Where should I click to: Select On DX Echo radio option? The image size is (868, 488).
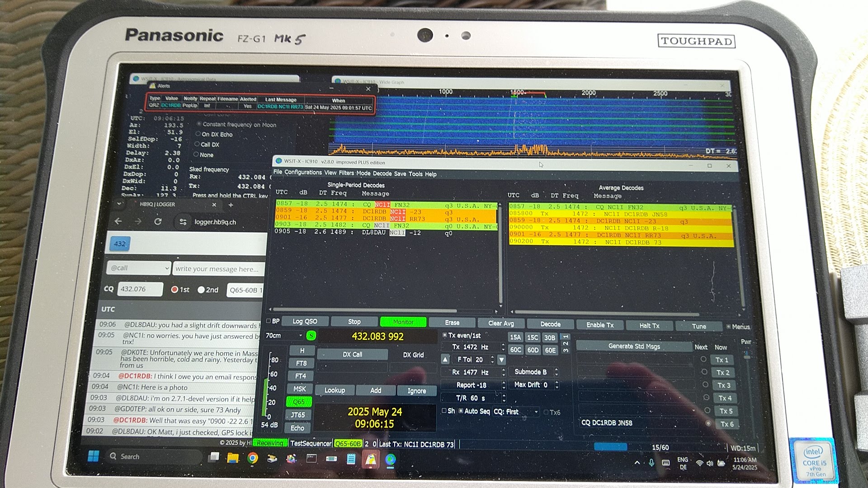pyautogui.click(x=198, y=134)
